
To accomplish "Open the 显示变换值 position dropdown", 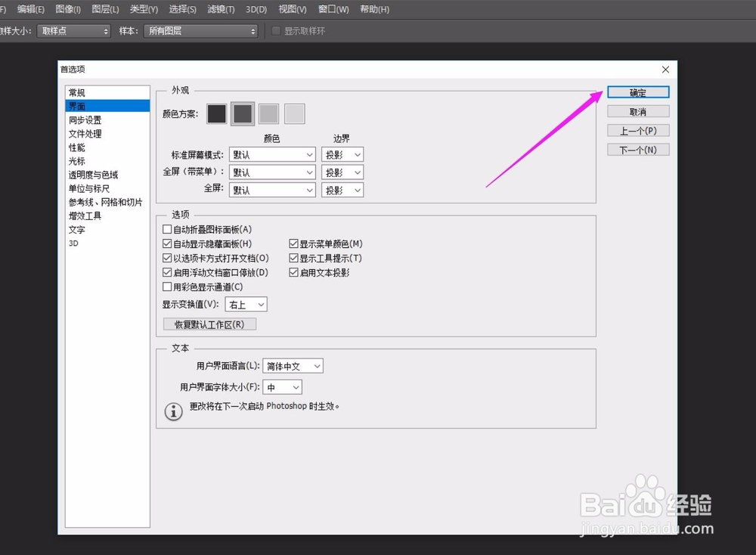I will click(x=246, y=304).
